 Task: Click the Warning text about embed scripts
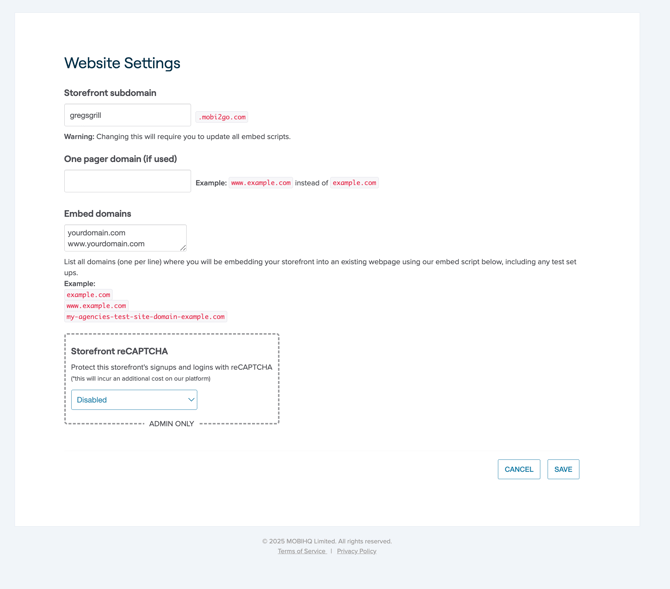pos(177,137)
